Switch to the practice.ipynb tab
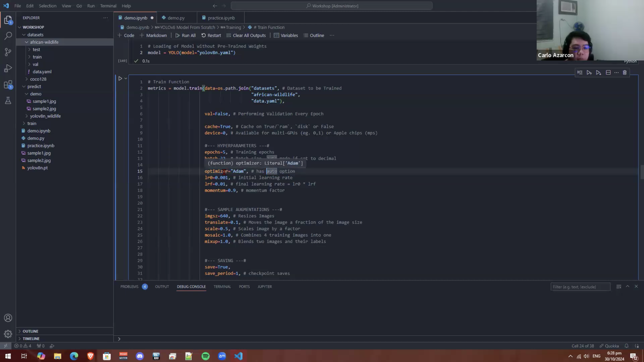Viewport: 644px width, 362px height. (x=221, y=18)
